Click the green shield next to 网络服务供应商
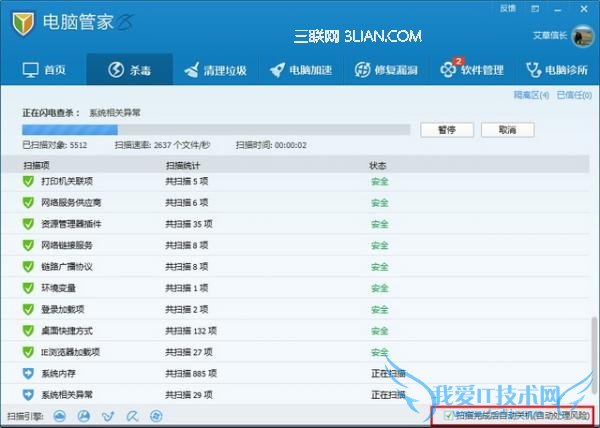Image resolution: width=600 pixels, height=428 pixels. [28, 202]
